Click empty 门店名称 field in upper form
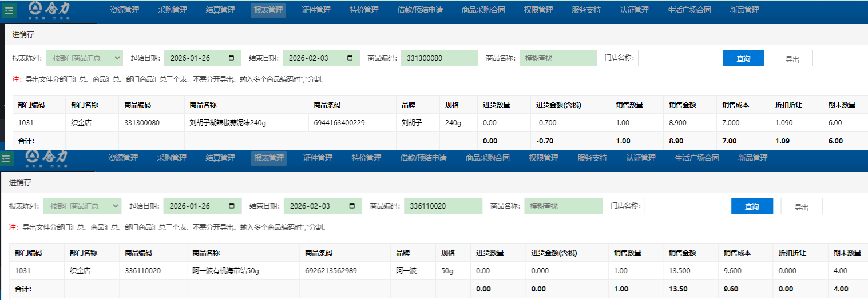 click(x=676, y=58)
